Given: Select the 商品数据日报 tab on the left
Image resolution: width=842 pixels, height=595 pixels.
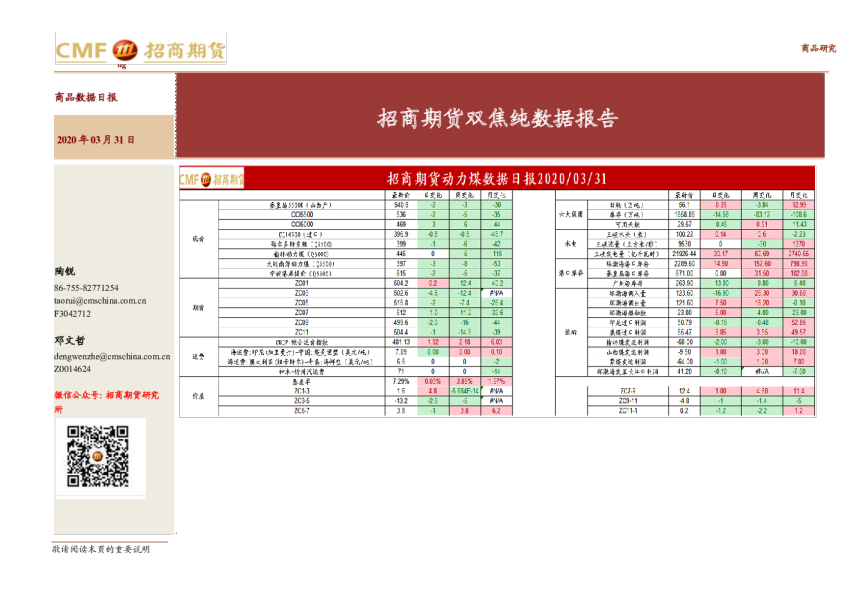Looking at the screenshot, I should tap(84, 98).
